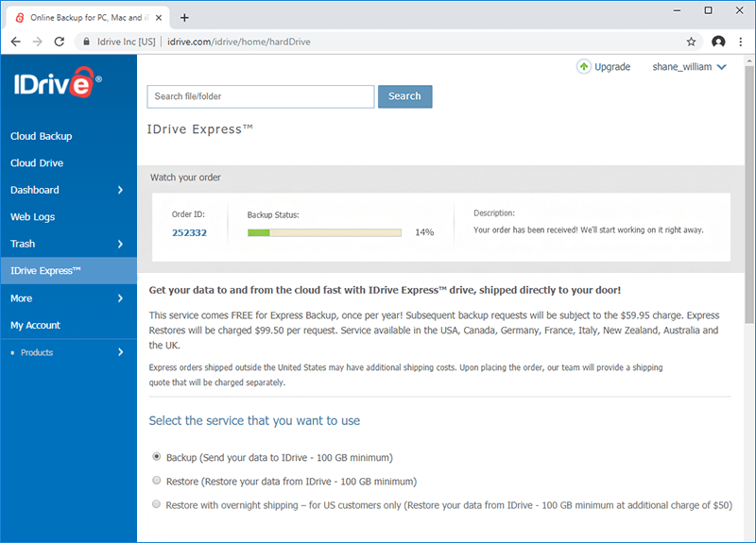
Task: Open My Account in the sidebar
Action: tap(36, 325)
